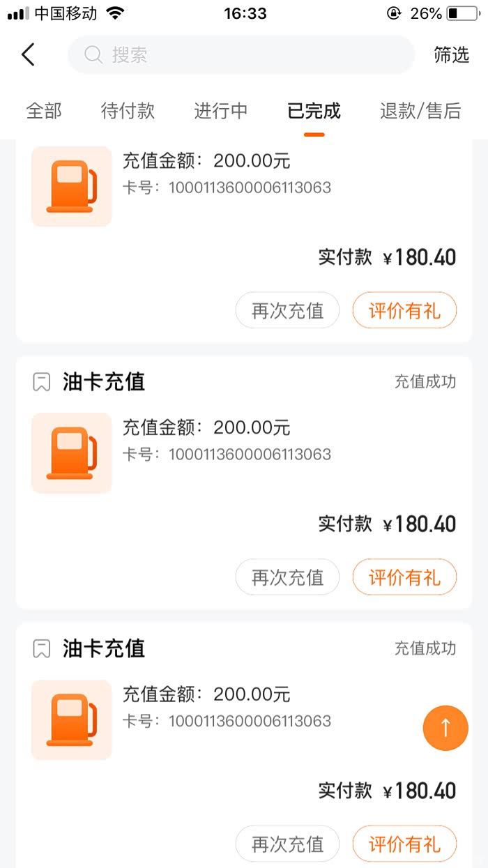The image size is (488, 868).
Task: Tap 评价有礼 on the bottom order
Action: (404, 844)
